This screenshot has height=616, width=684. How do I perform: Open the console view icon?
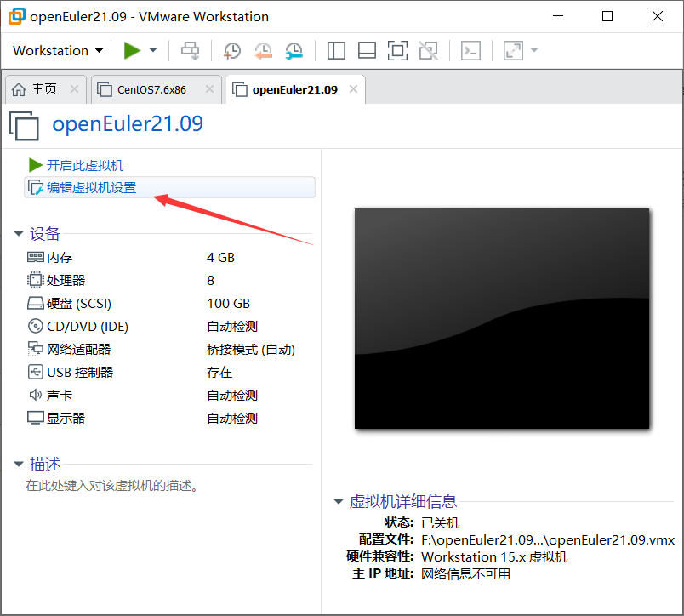470,50
